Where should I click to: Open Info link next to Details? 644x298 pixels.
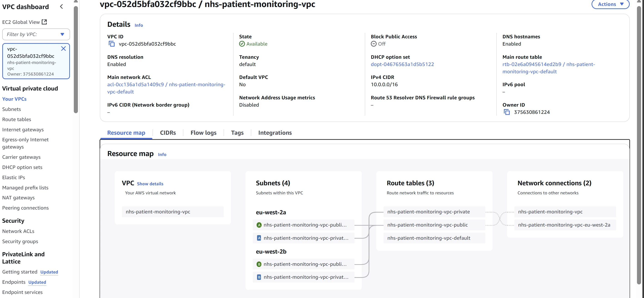pyautogui.click(x=139, y=25)
